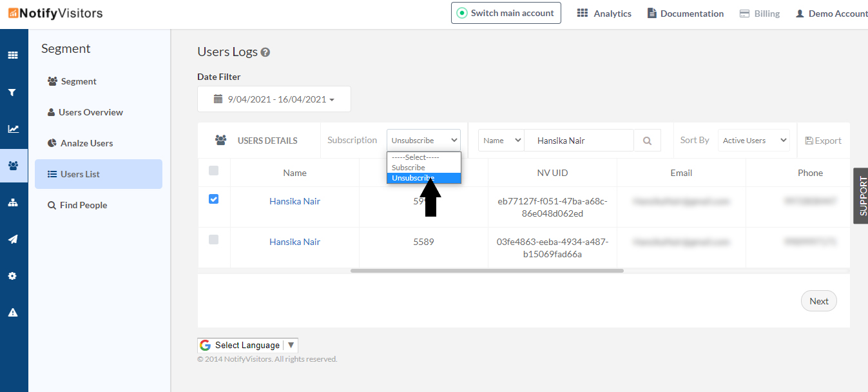Toggle the select-all checkbox in table header

click(x=214, y=171)
